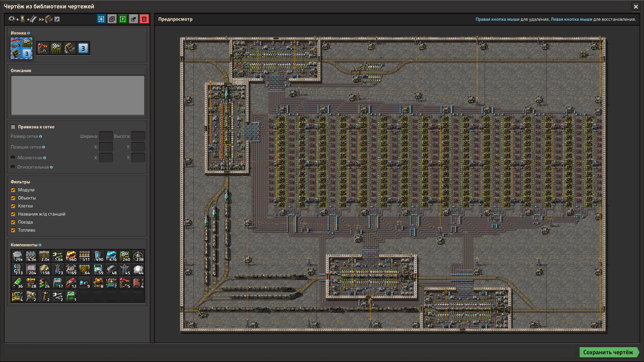Toggle the Клетки filter checkbox
Screen dimensions: 644x362
pyautogui.click(x=13, y=206)
